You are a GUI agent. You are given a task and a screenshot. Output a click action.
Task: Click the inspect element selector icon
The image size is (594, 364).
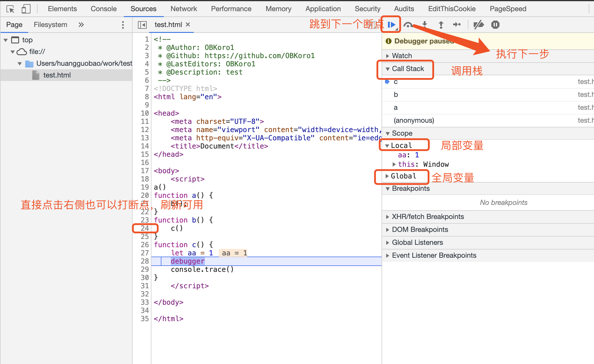(11, 9)
